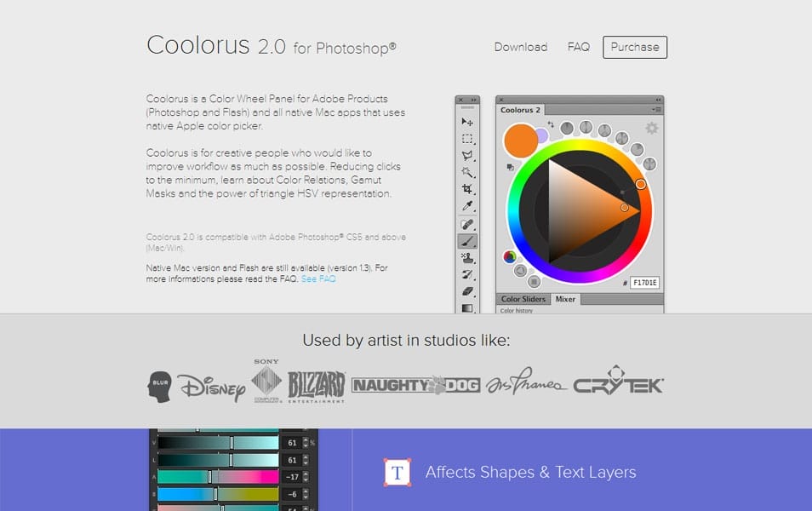
Task: Click the Disney logo
Action: pyautogui.click(x=212, y=388)
